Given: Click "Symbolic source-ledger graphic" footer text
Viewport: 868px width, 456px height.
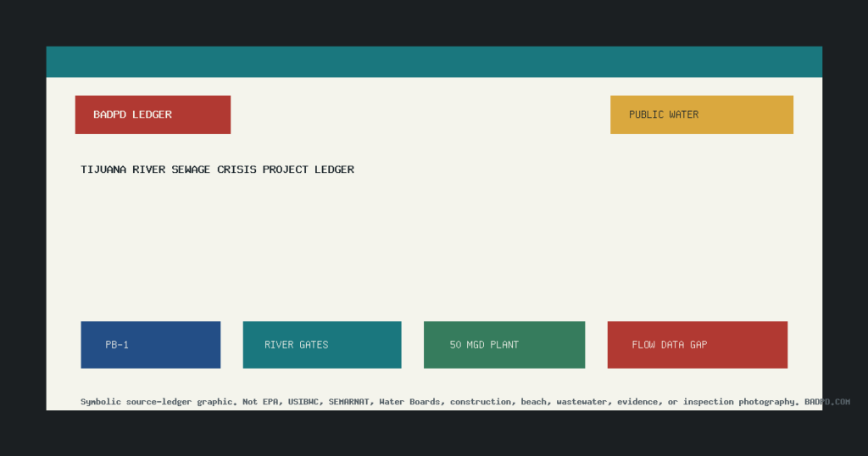Looking at the screenshot, I should click(159, 402).
